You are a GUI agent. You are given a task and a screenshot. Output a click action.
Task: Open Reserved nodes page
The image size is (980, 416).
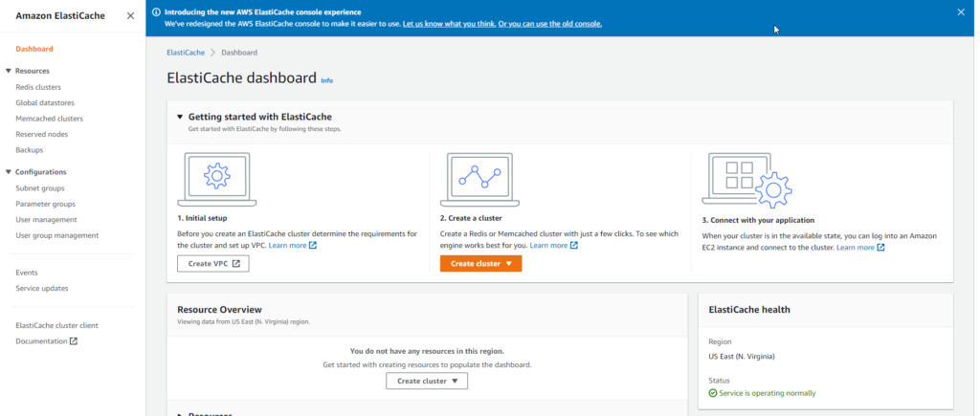click(42, 134)
